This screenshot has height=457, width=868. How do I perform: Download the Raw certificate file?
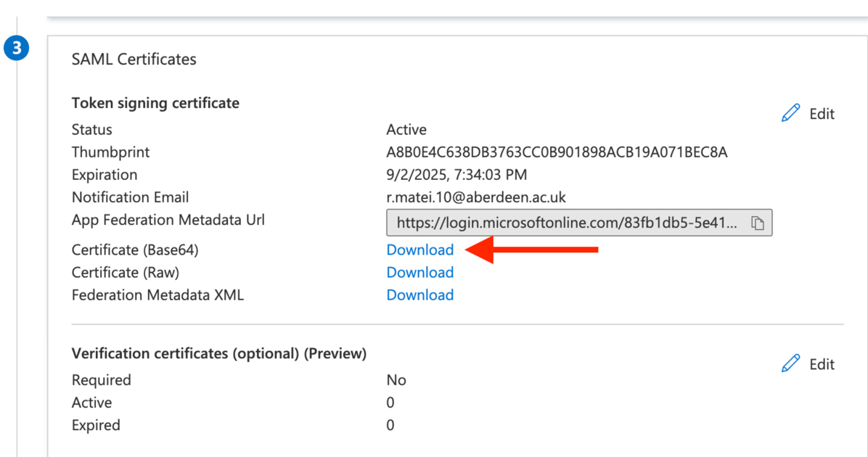pos(420,272)
